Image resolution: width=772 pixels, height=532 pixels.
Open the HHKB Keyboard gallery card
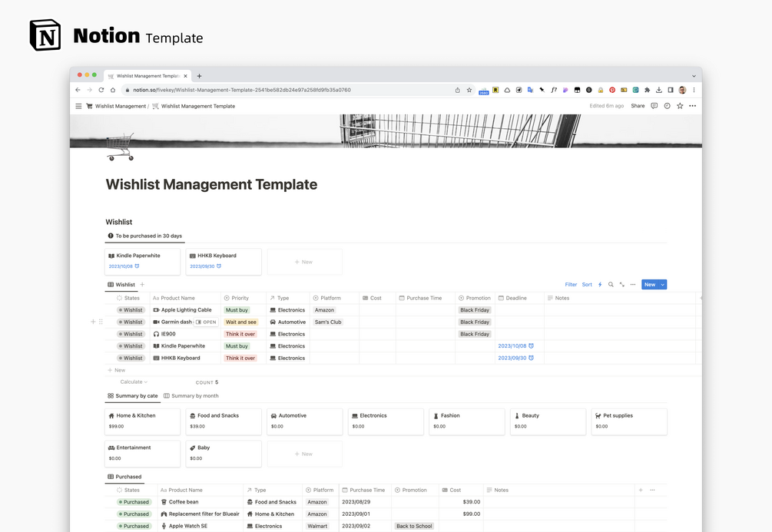tap(224, 262)
